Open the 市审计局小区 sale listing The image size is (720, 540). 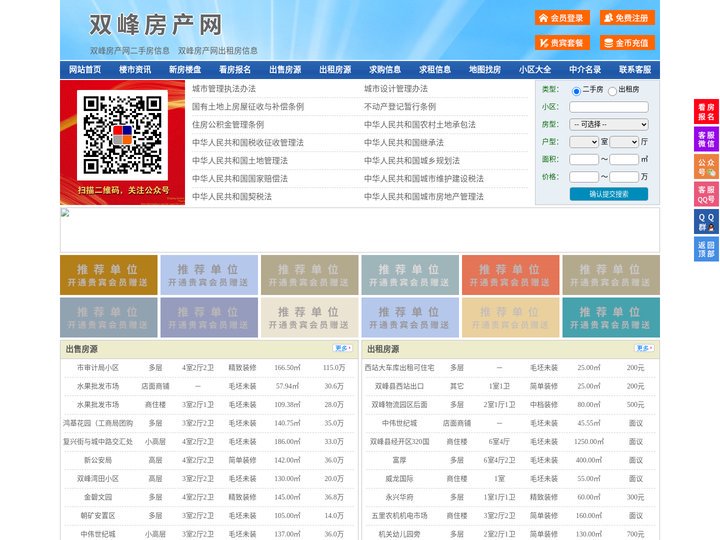pyautogui.click(x=98, y=368)
